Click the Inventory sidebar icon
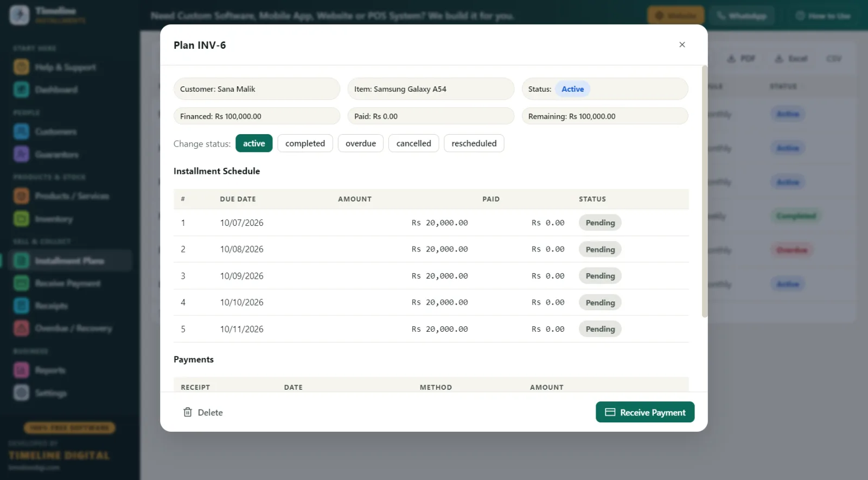Screen dimensions: 868x480 click(x=21, y=219)
